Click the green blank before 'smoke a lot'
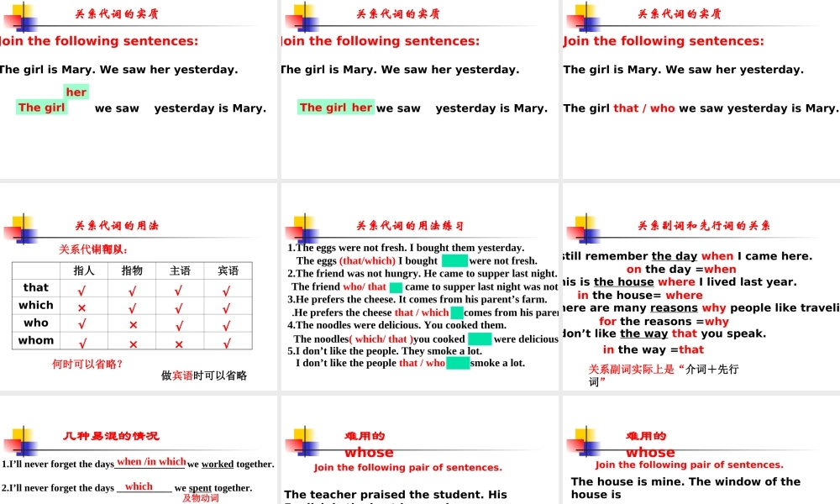The image size is (840, 504). pyautogui.click(x=458, y=363)
